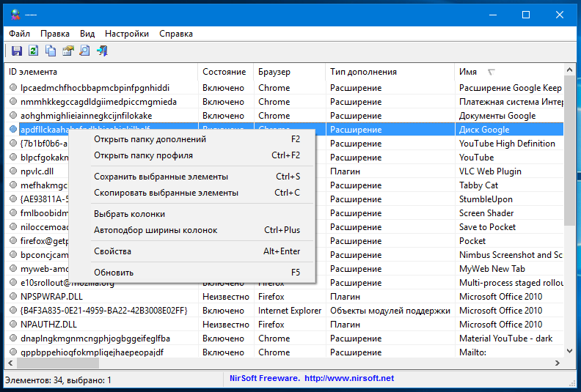The width and height of the screenshot is (581, 392).
Task: Click the round icon beside NPAUTHZ.DLL
Action: pos(13,325)
